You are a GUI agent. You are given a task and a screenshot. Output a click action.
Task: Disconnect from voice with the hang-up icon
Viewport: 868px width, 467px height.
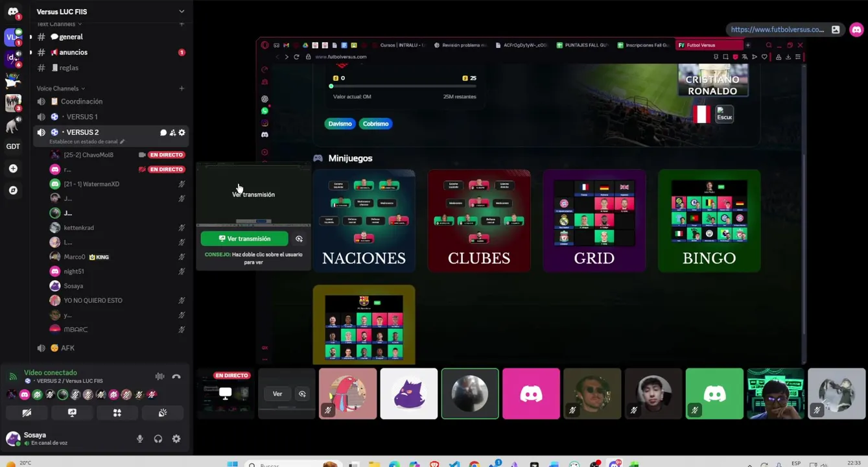coord(176,377)
